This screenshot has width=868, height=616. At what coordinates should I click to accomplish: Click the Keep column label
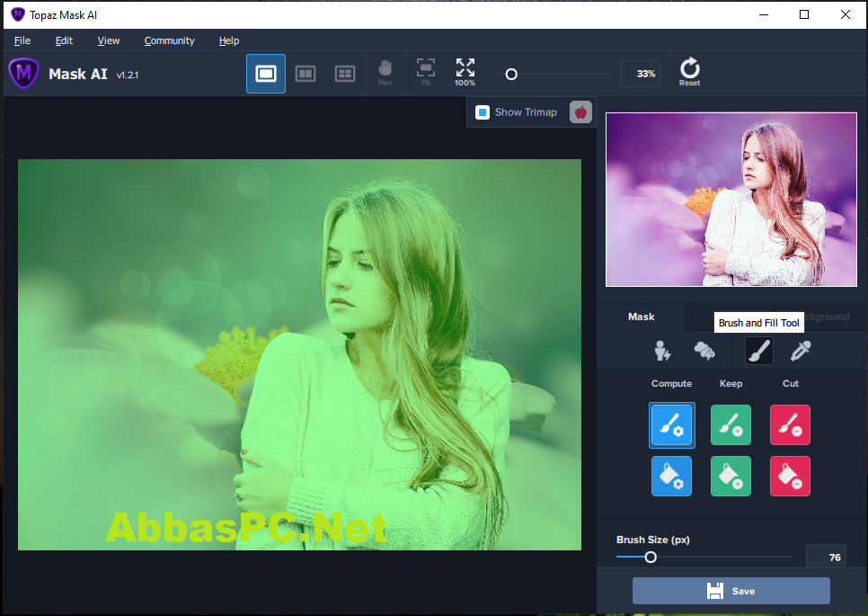point(731,383)
